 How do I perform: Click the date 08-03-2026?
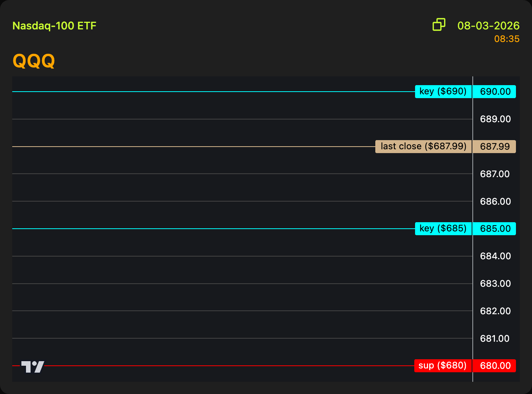click(x=488, y=26)
